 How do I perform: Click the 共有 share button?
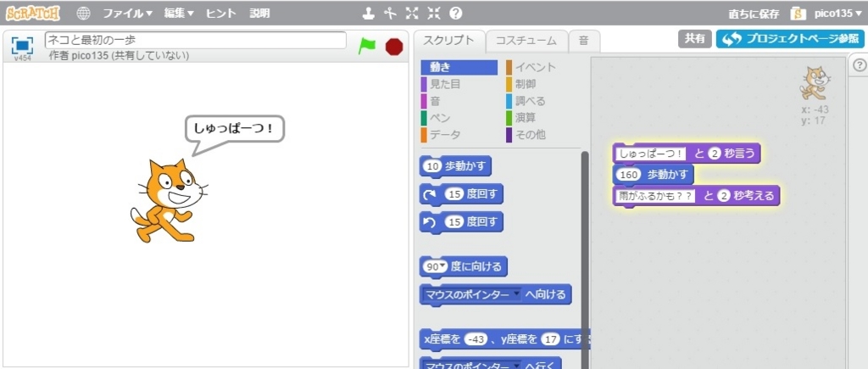tap(695, 39)
